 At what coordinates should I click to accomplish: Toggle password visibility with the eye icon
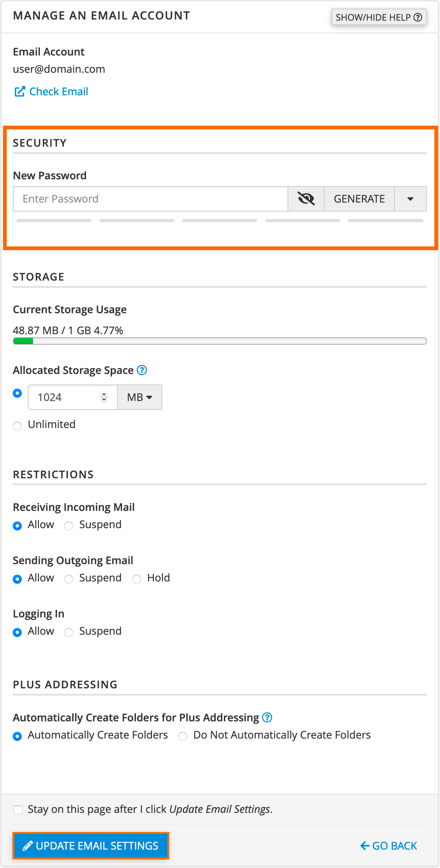(306, 199)
